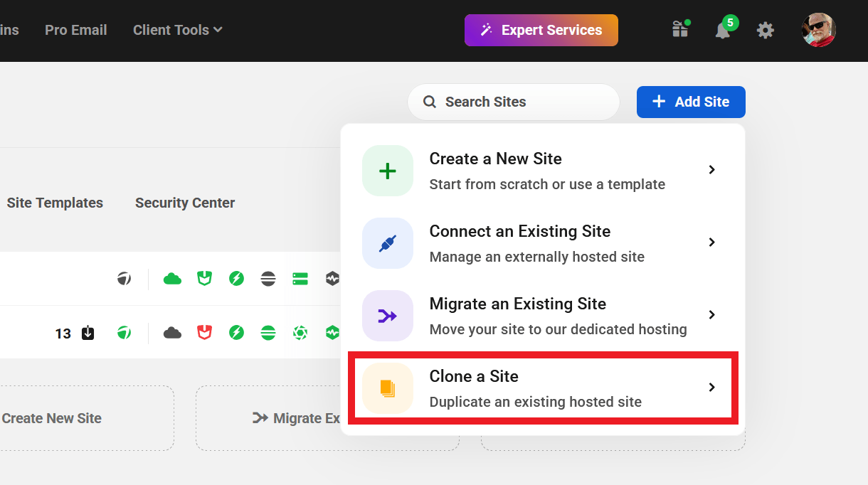Open notifications bell showing 5 alerts
The width and height of the screenshot is (868, 485).
(724, 30)
